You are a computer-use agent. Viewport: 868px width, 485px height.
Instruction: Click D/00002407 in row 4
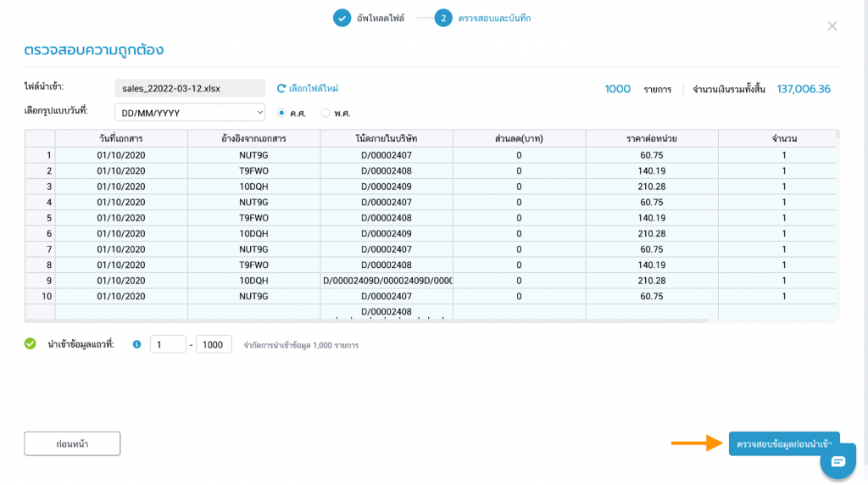[x=387, y=202]
